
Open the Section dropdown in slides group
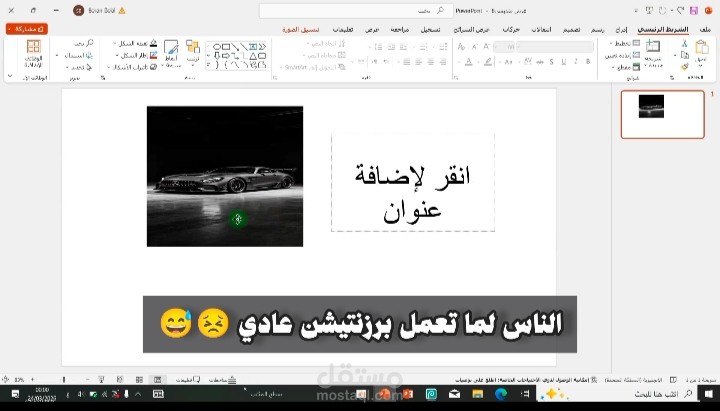click(627, 67)
